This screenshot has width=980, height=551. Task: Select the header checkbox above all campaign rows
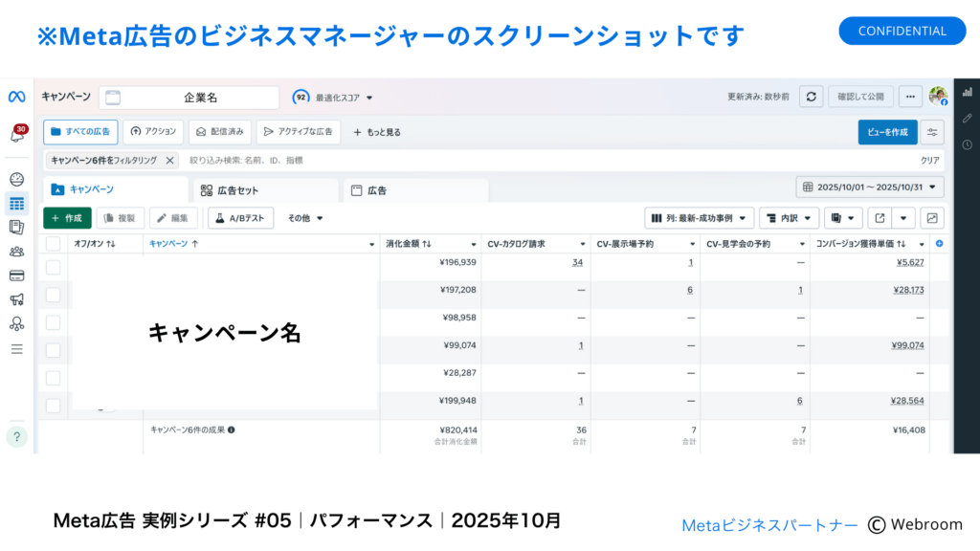pos(55,246)
